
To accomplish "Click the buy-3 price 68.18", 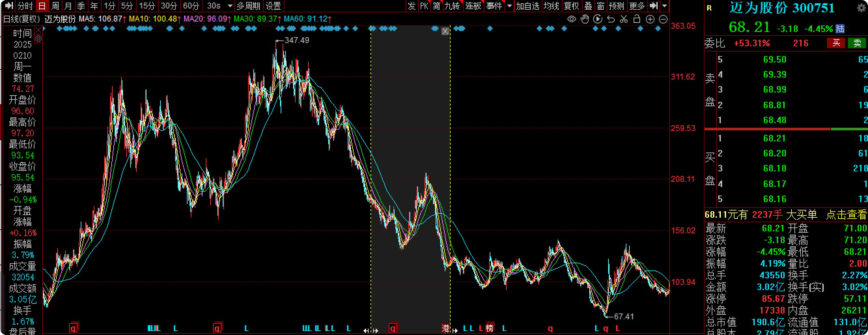I will (x=775, y=168).
